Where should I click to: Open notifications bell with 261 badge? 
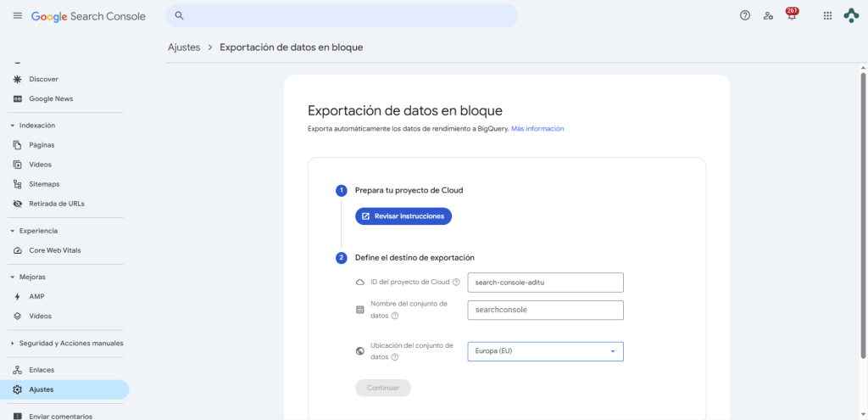pos(792,15)
